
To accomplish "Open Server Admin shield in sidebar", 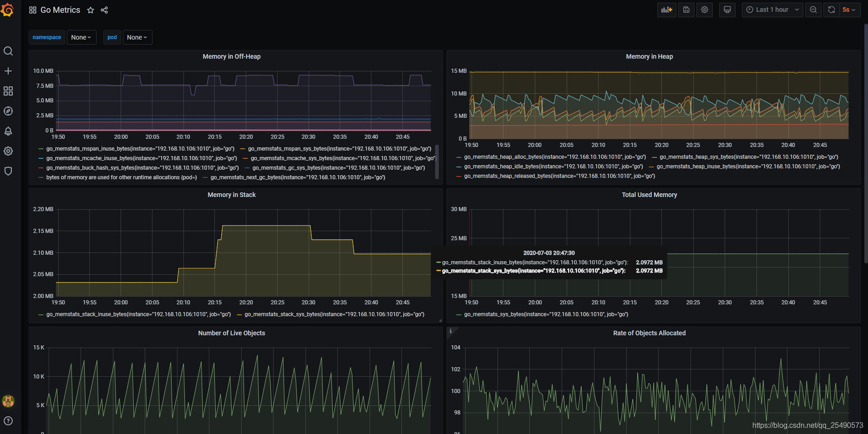I will coord(8,171).
